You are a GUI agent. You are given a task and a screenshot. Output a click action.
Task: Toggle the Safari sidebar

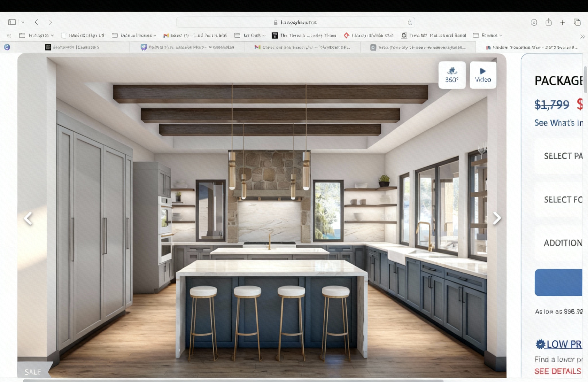coord(12,22)
